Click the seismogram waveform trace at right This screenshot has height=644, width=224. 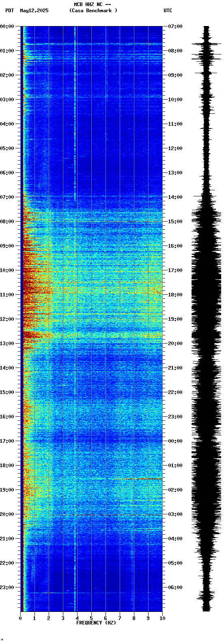coord(207,319)
